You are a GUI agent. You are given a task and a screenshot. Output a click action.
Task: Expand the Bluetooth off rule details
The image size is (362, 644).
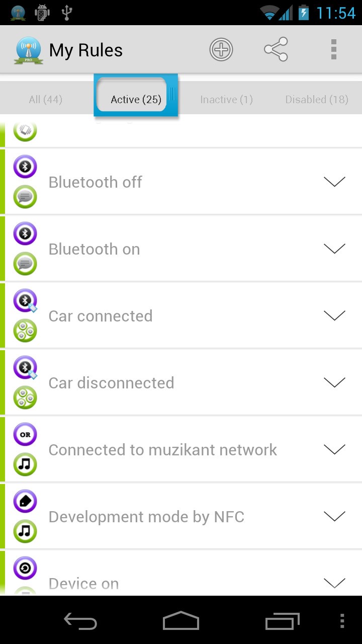click(334, 182)
